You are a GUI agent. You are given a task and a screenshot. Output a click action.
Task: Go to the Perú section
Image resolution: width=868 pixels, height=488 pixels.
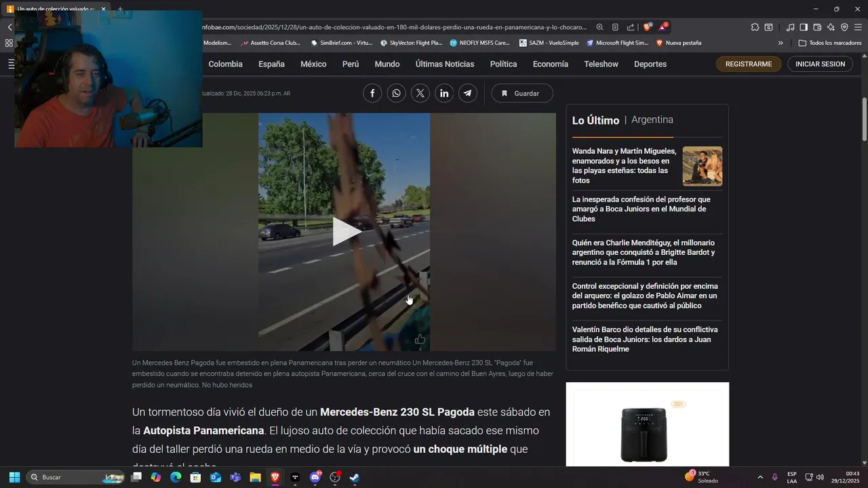tap(351, 64)
